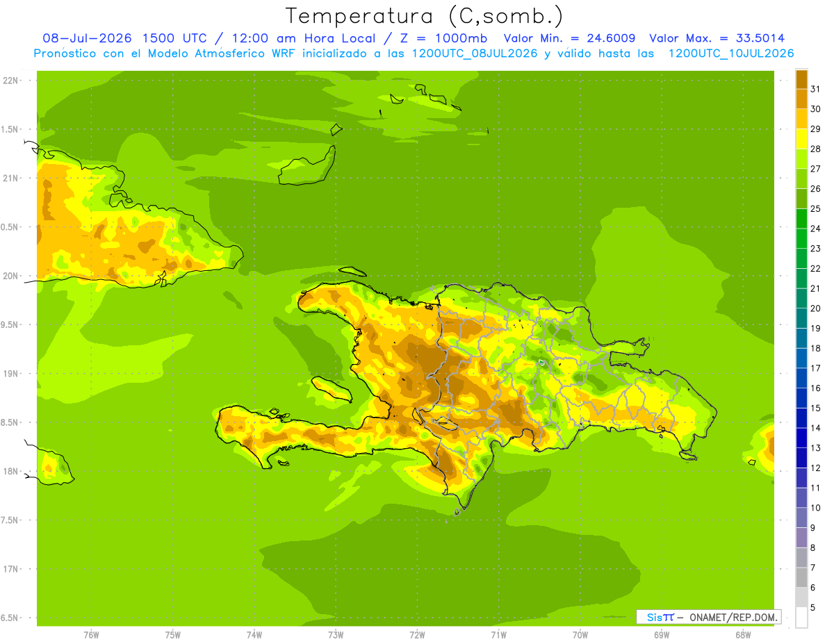The width and height of the screenshot is (834, 644).
Task: Click the '69W' longitude label
Action: 662,635
